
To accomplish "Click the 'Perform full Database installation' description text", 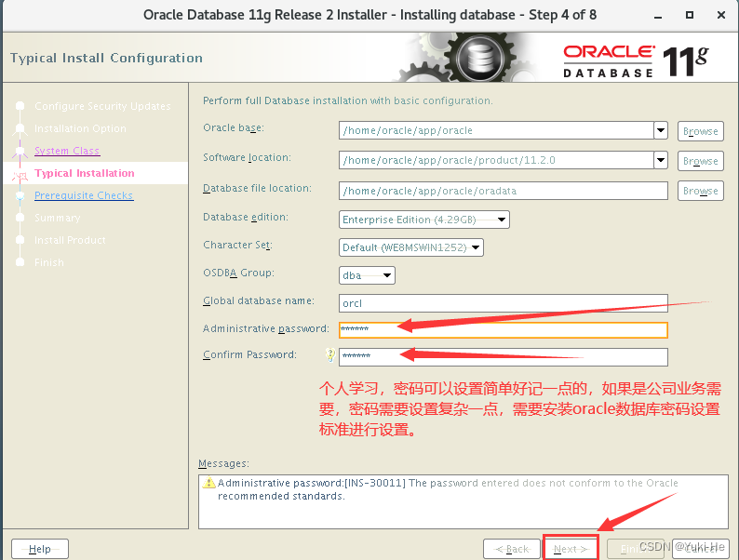I will tap(348, 100).
